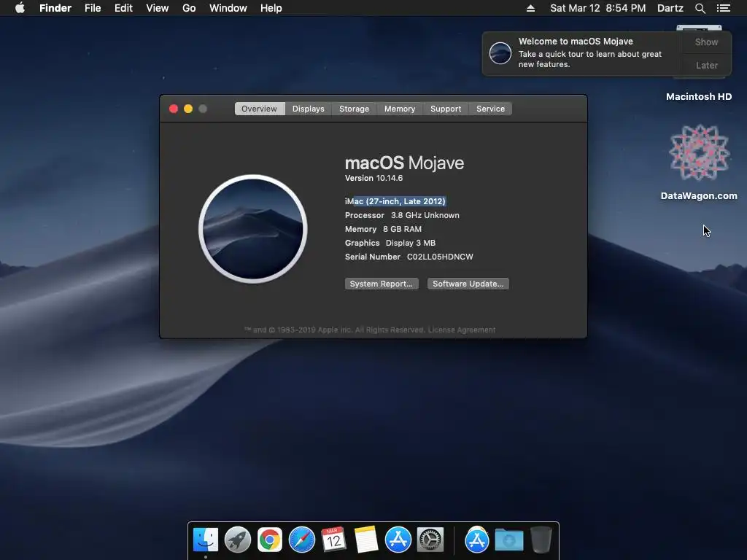Image resolution: width=747 pixels, height=560 pixels.
Task: Click Show on the Mojave notification
Action: coord(706,42)
